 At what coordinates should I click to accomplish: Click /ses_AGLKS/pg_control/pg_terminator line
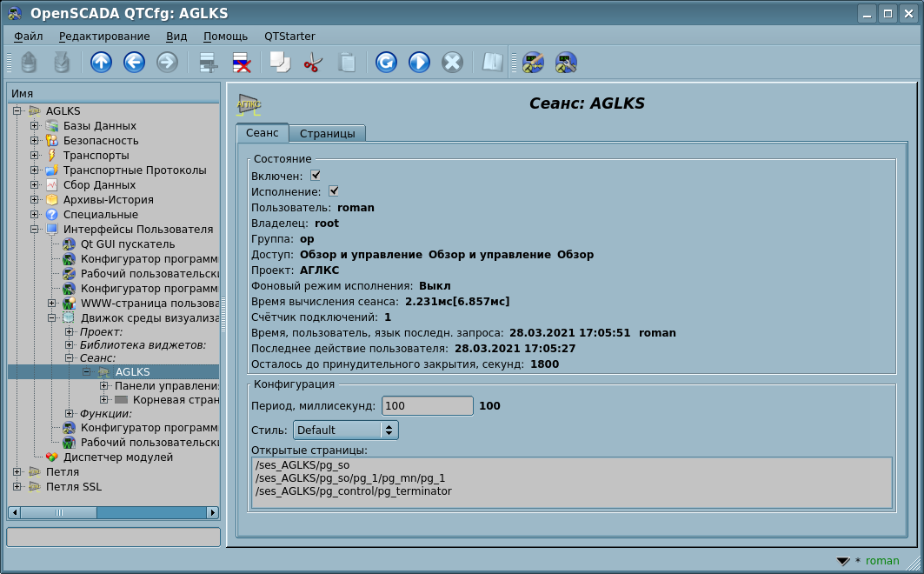tap(354, 491)
